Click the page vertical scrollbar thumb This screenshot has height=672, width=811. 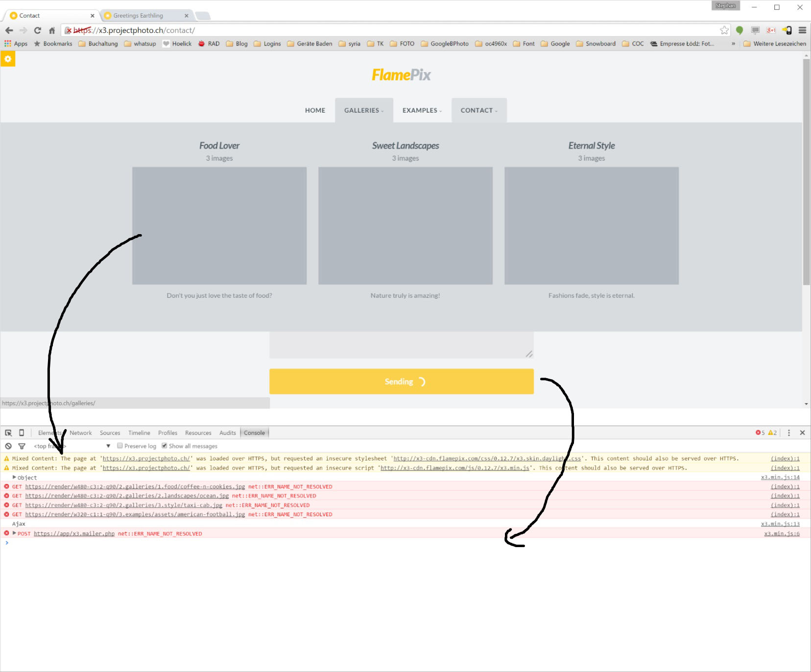pos(806,172)
